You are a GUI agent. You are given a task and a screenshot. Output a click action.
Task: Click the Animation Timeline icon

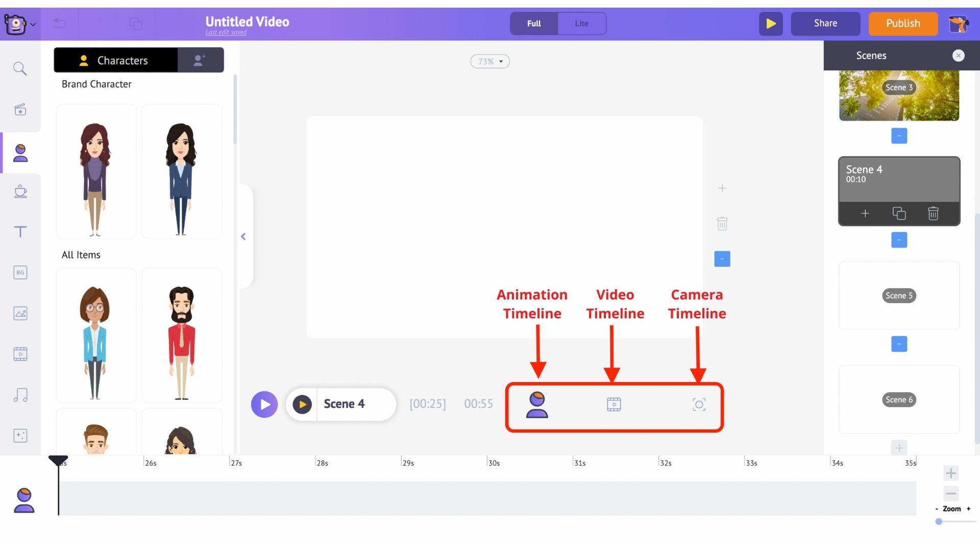(x=536, y=404)
